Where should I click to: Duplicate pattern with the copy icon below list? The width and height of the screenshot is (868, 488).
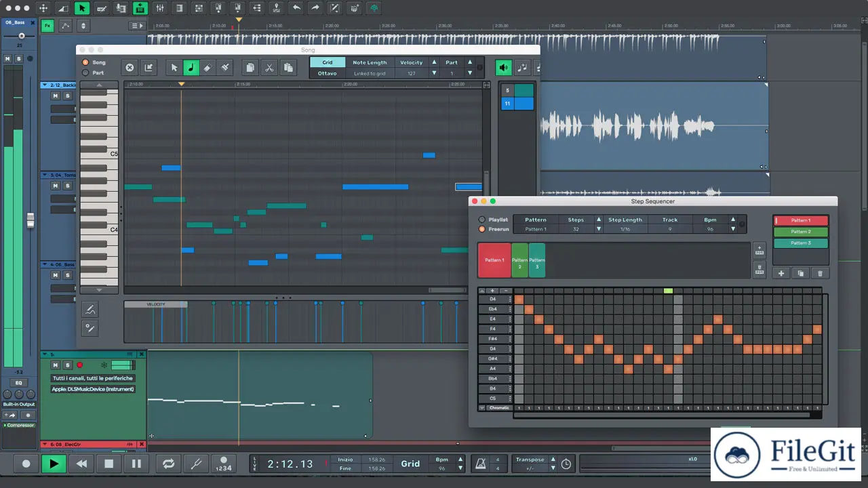801,273
